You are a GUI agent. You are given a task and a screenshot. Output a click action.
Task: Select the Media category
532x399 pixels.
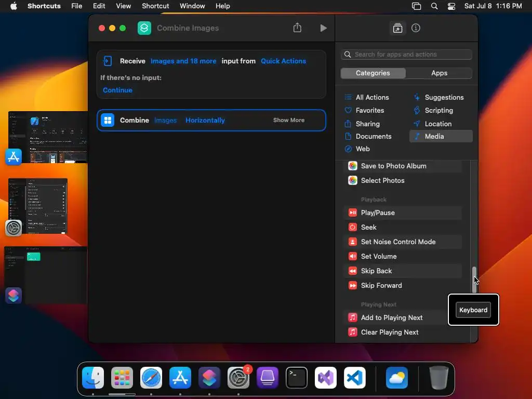click(441, 137)
